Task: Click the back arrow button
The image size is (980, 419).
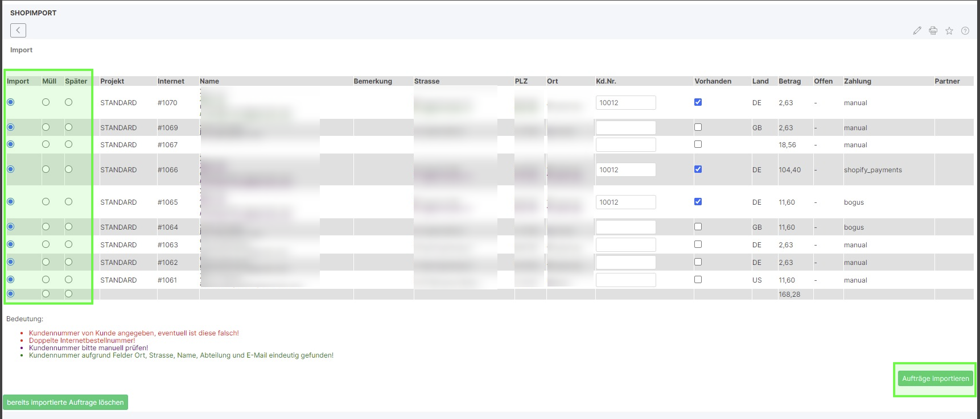Action: [x=18, y=30]
